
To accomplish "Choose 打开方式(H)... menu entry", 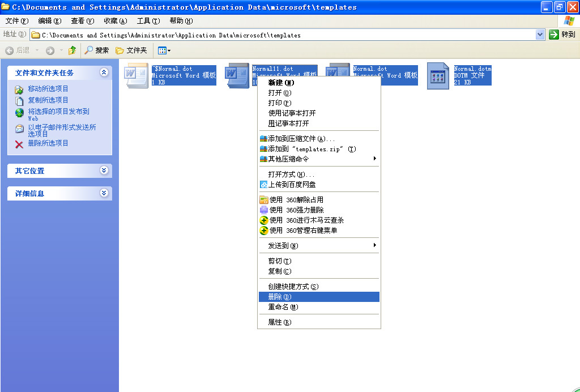I will pyautogui.click(x=319, y=174).
